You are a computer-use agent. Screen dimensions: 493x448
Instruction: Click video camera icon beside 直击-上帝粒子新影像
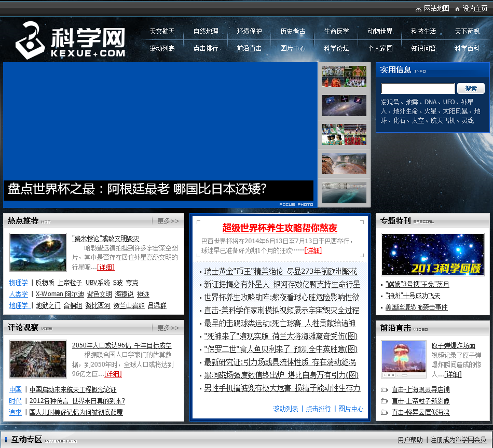coord(384,401)
